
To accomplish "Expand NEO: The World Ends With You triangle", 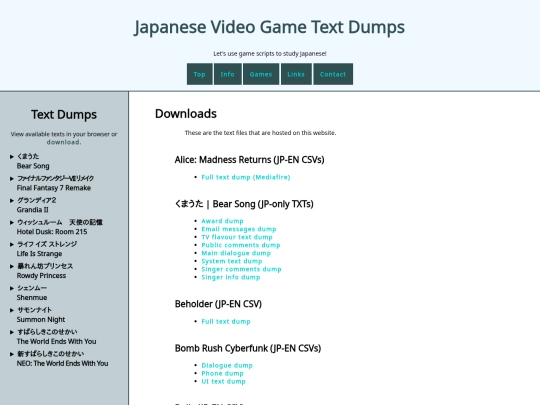I will click(12, 354).
